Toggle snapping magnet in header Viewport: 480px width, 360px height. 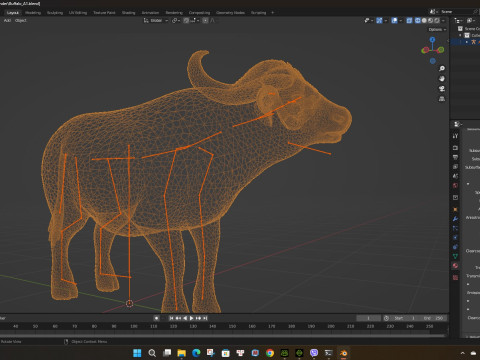click(x=186, y=20)
